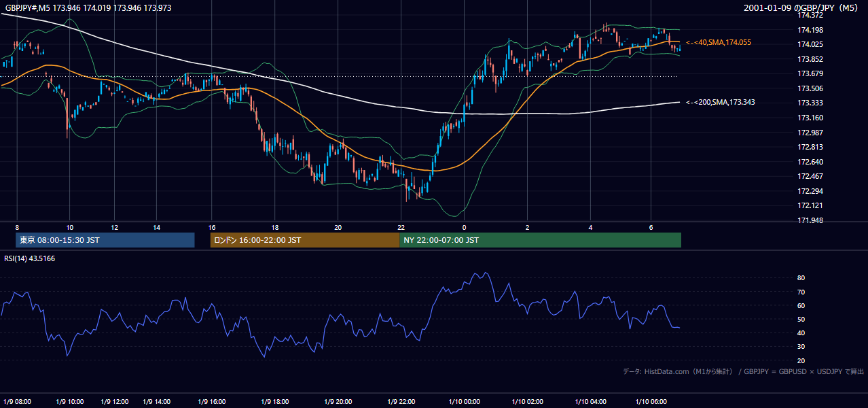The width and height of the screenshot is (868, 408).
Task: Click the HistData.com data source note
Action: point(744,371)
